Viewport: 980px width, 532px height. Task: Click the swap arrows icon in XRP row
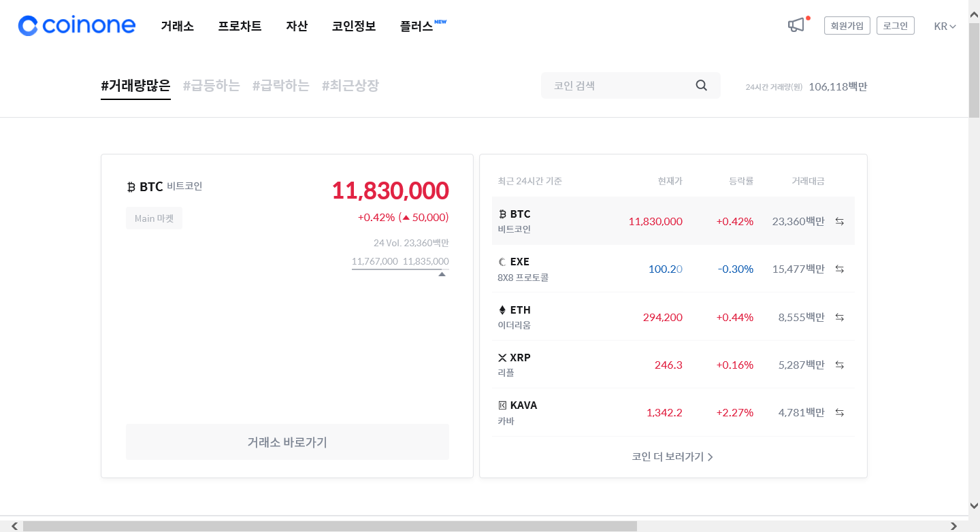coord(840,365)
